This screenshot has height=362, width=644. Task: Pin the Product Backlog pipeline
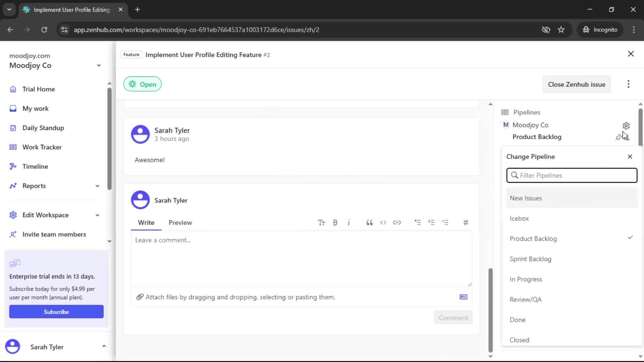[618, 137]
